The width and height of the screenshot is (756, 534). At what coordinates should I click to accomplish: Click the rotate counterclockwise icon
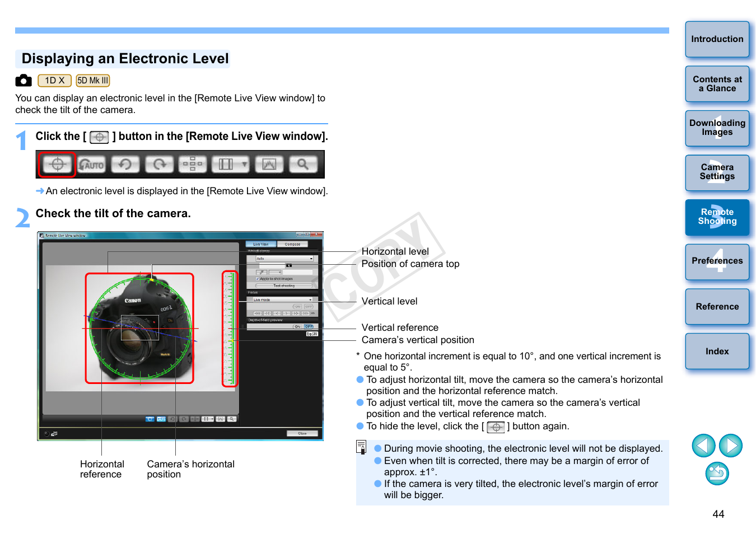pos(125,165)
